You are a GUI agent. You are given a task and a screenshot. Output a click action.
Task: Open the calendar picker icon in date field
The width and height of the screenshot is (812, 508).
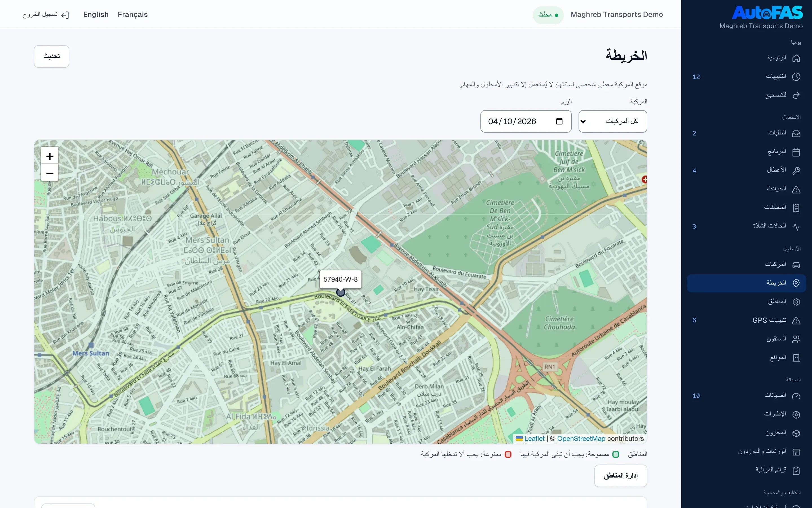point(559,121)
